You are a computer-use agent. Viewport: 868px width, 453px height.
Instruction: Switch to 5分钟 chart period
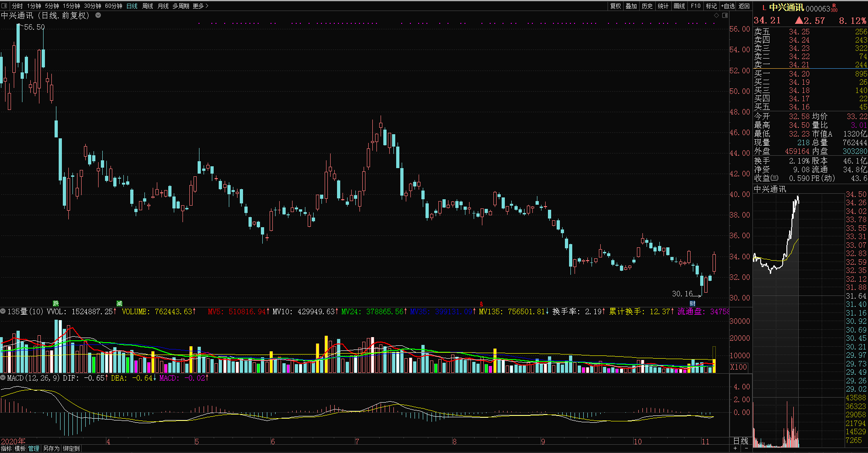[x=52, y=6]
